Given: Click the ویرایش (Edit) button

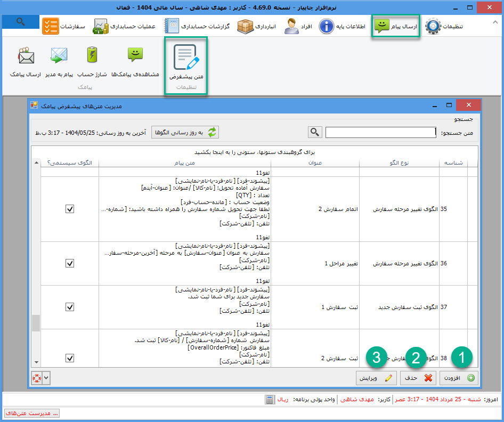Looking at the screenshot, I should 376,378.
